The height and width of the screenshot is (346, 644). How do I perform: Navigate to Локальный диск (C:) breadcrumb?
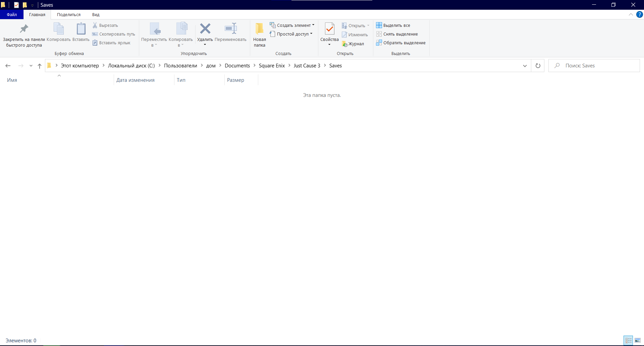click(131, 66)
